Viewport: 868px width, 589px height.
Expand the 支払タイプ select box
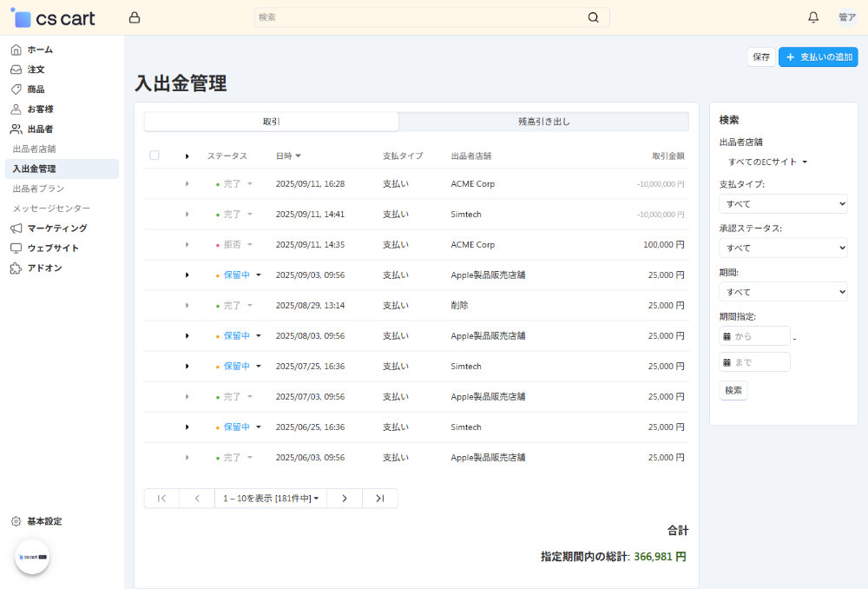(783, 203)
